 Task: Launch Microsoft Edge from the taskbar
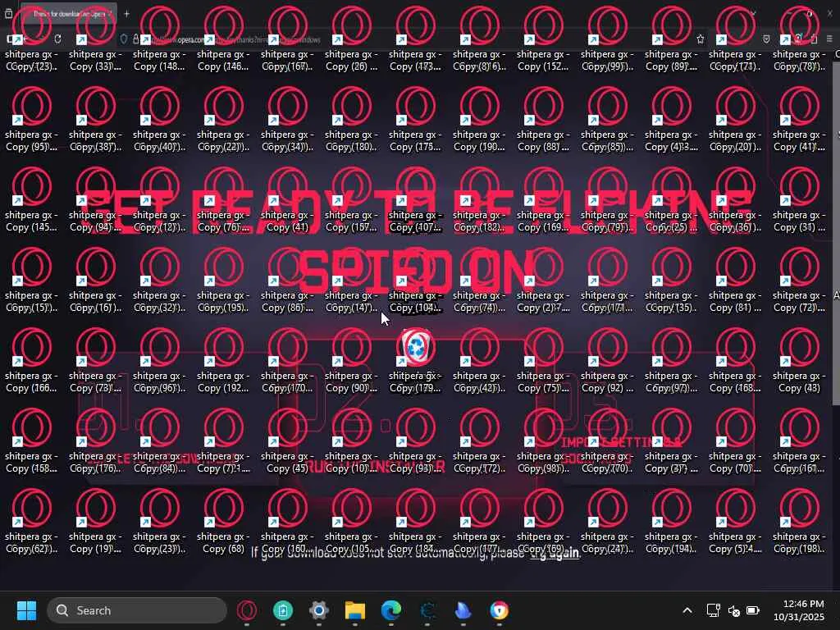click(x=391, y=610)
